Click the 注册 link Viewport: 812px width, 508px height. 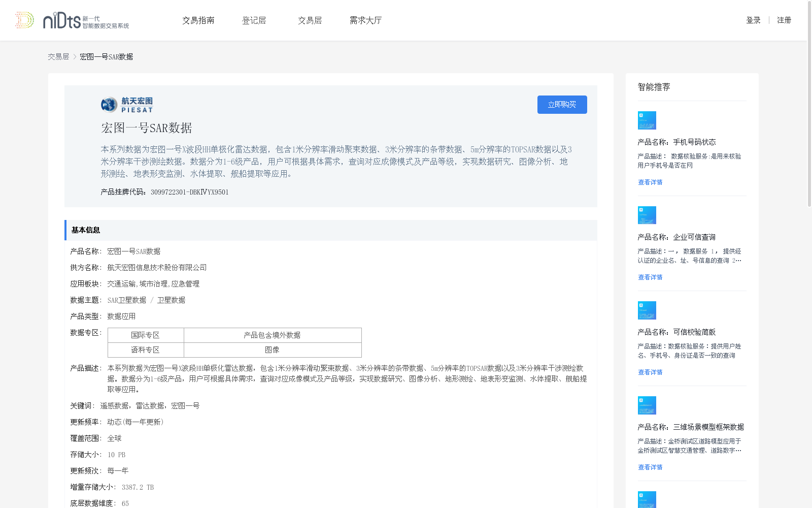tap(784, 20)
